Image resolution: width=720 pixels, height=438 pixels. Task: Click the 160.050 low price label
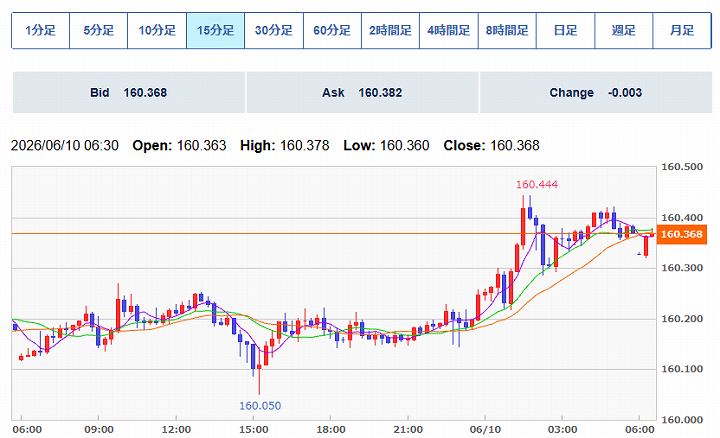(x=260, y=406)
